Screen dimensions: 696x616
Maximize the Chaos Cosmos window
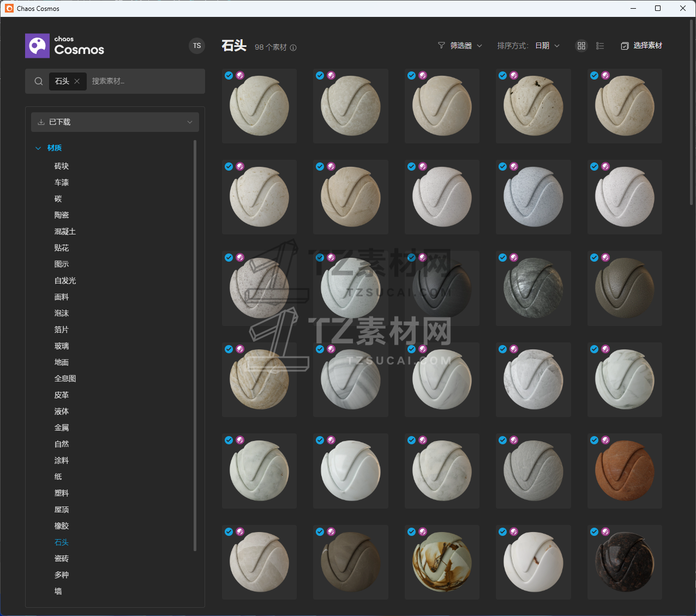(658, 8)
